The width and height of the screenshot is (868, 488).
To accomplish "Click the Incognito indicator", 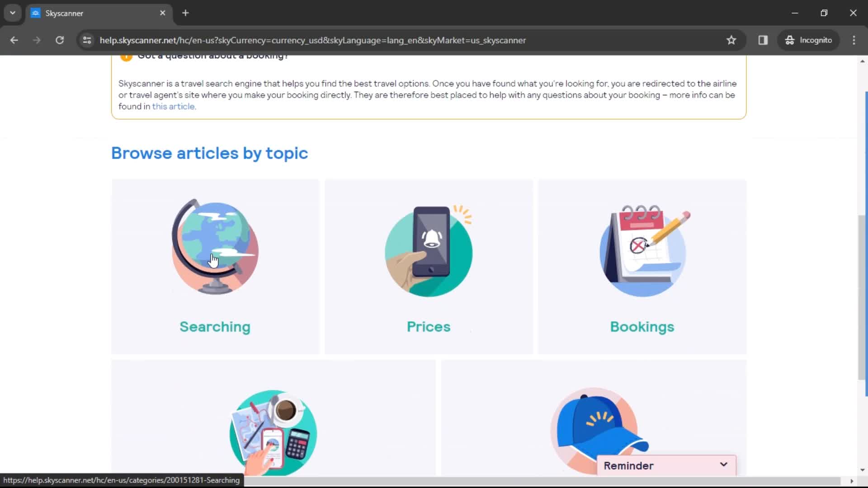I will click(808, 40).
